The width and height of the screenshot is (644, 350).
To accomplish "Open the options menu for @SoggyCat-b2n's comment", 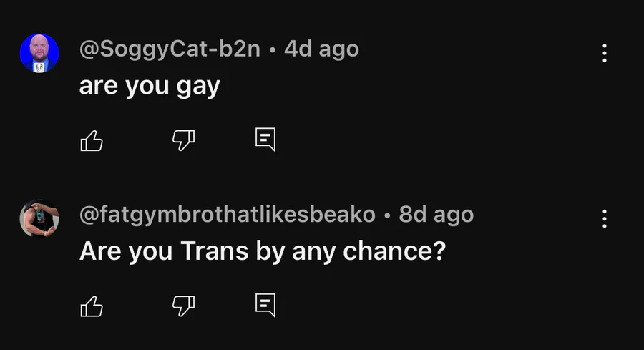I will tap(604, 53).
